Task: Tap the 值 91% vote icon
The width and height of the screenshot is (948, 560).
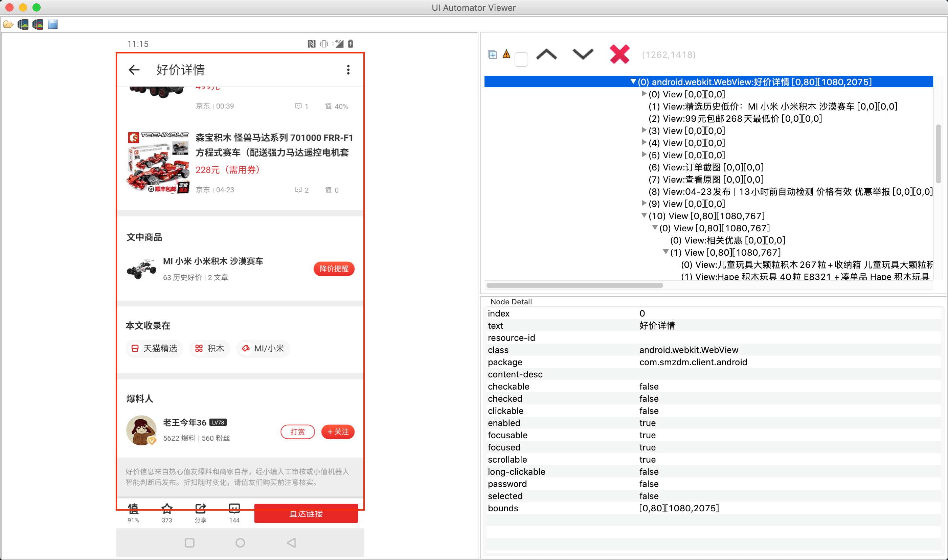Action: click(133, 513)
